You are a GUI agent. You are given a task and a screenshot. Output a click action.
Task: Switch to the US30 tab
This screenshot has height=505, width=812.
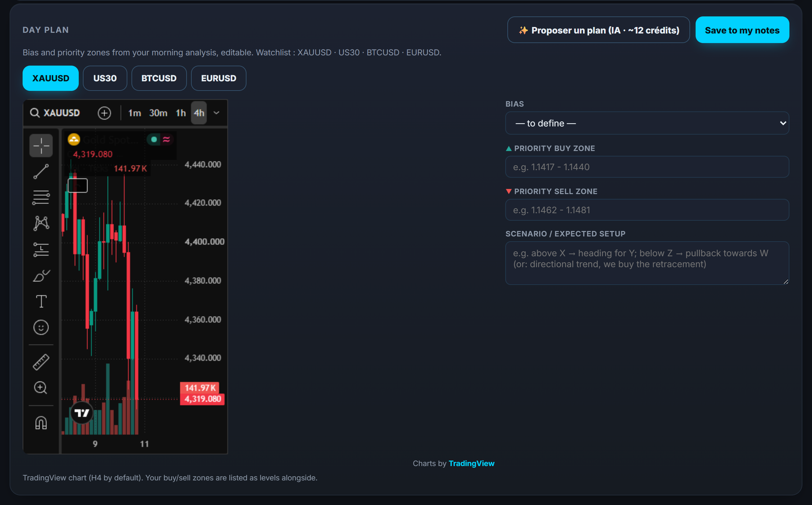(105, 78)
